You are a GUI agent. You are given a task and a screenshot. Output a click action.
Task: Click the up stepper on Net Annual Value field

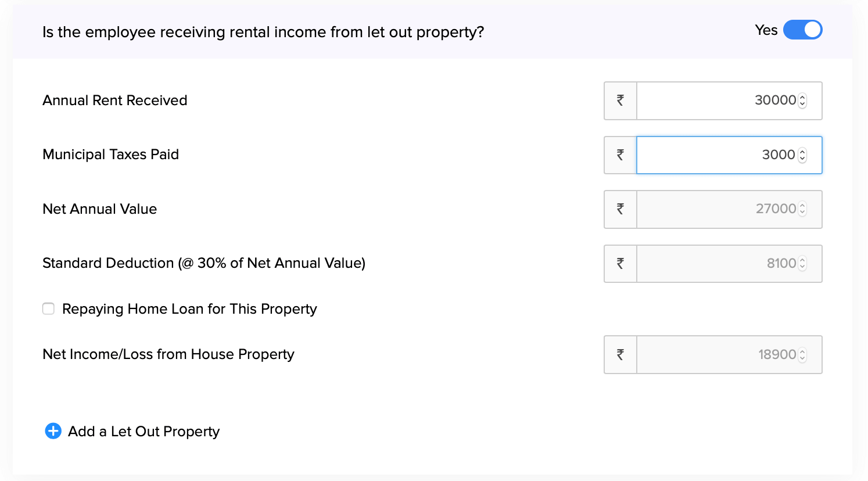(802, 206)
